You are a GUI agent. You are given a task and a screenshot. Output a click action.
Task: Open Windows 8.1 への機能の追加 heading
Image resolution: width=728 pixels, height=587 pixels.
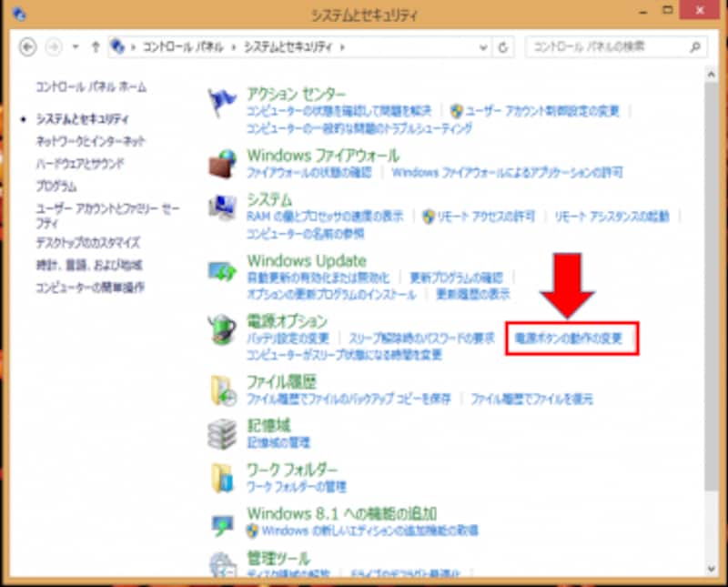tap(342, 513)
